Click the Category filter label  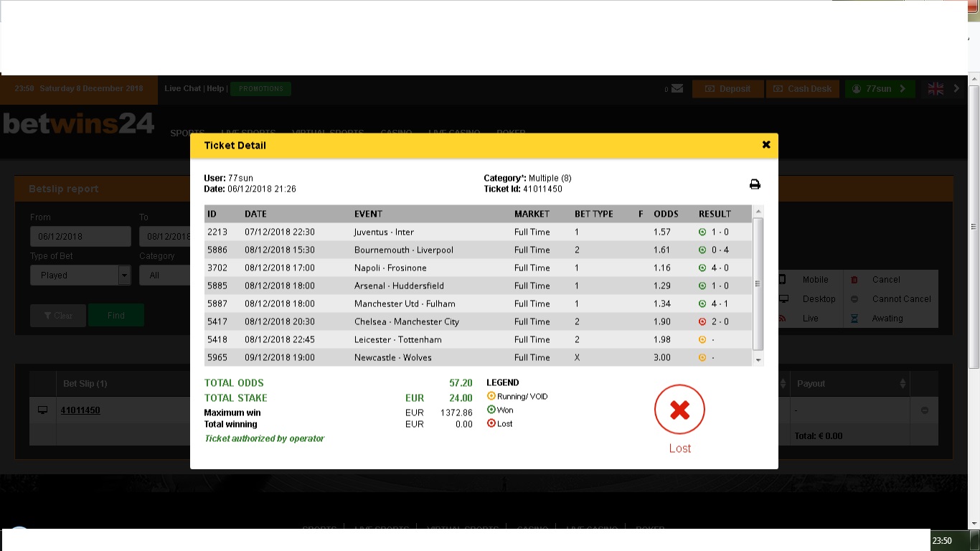coord(157,256)
